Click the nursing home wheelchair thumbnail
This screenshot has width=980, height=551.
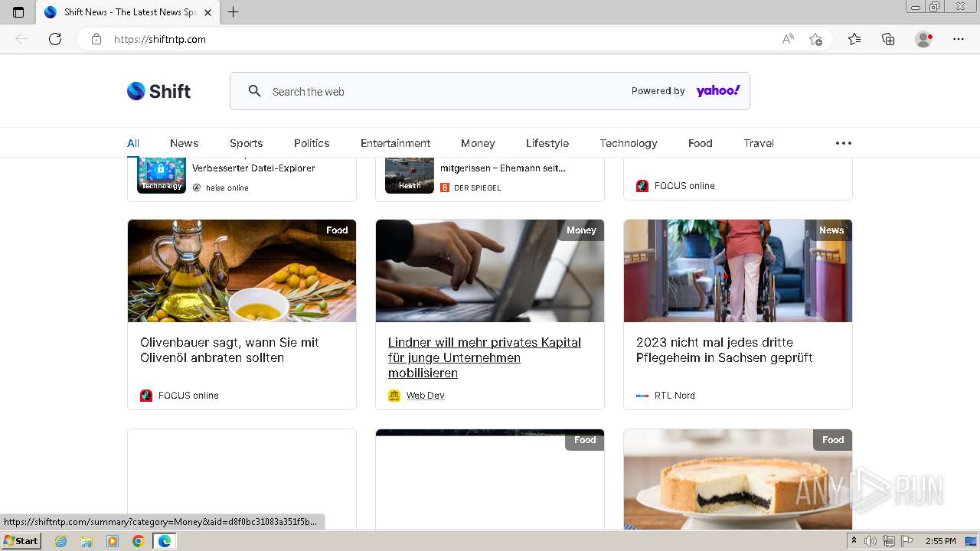(x=738, y=271)
